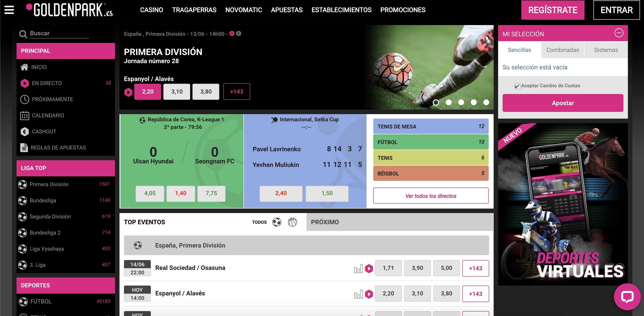Expand Tenis de Mesa live list
The width and height of the screenshot is (644, 316).
tap(431, 126)
